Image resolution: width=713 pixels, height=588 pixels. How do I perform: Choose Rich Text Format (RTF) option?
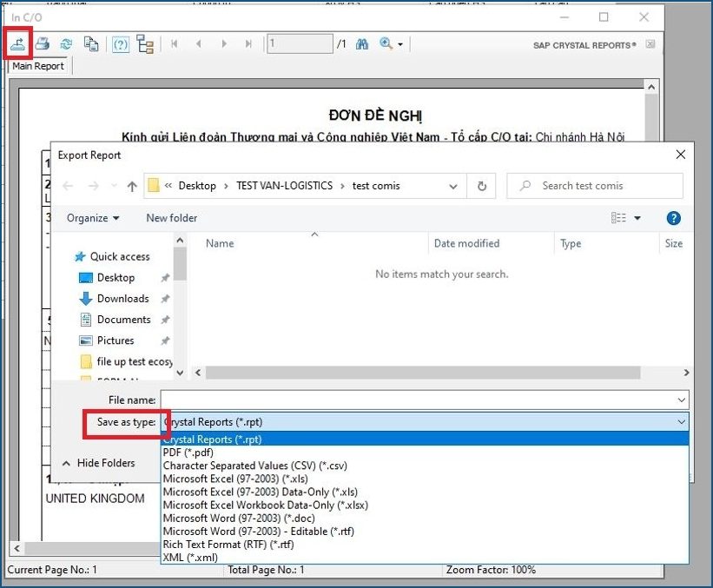pyautogui.click(x=425, y=545)
